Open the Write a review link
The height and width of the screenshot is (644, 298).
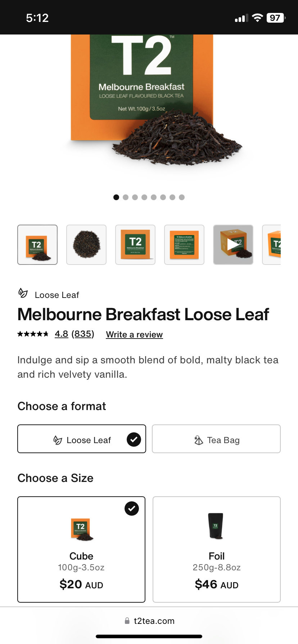(x=134, y=335)
